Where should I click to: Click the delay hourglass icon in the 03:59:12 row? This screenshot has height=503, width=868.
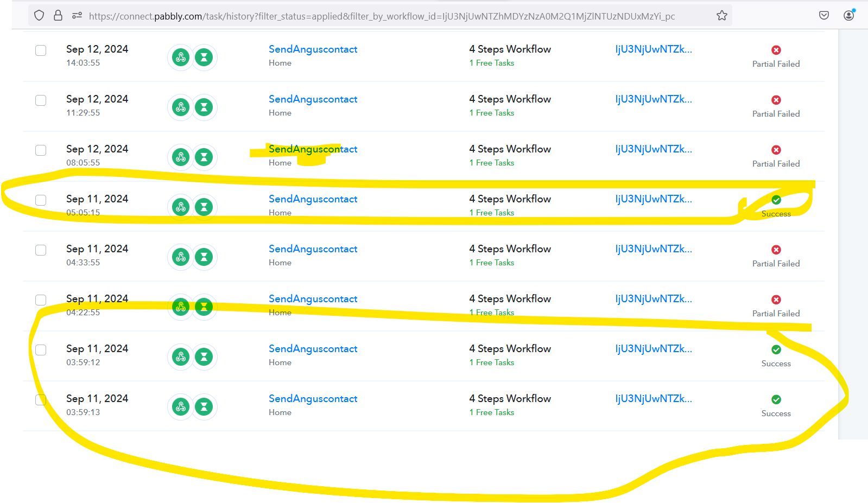click(204, 357)
